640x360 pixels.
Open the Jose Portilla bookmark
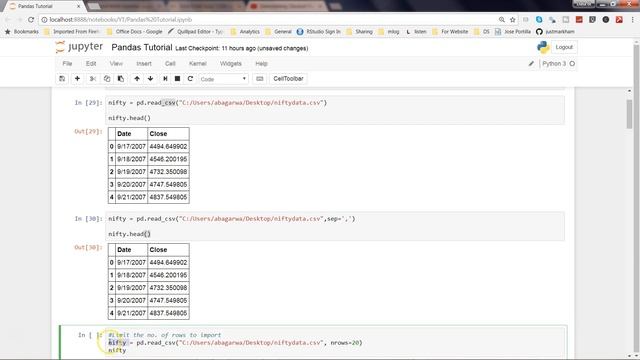click(513, 31)
